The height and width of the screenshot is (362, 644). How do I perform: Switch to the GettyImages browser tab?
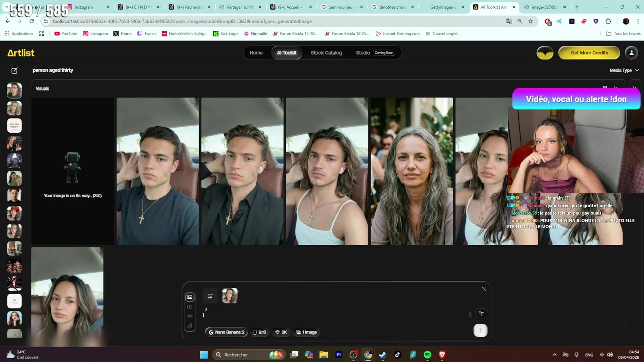point(444,7)
